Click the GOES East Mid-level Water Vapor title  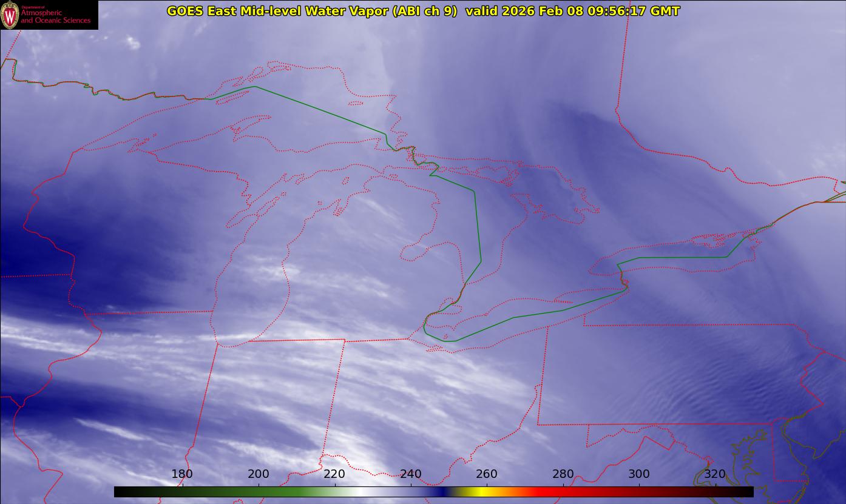click(x=311, y=11)
